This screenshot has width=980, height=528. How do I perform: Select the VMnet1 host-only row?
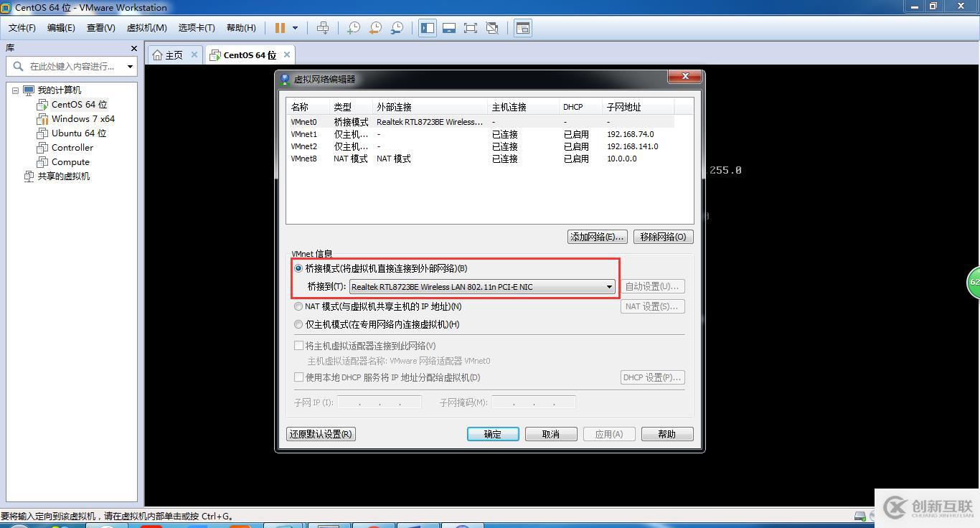(481, 134)
